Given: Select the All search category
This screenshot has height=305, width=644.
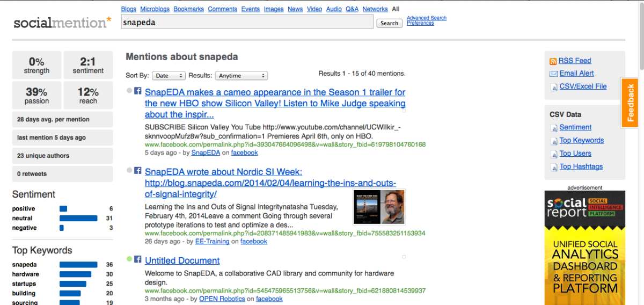Looking at the screenshot, I should [396, 9].
